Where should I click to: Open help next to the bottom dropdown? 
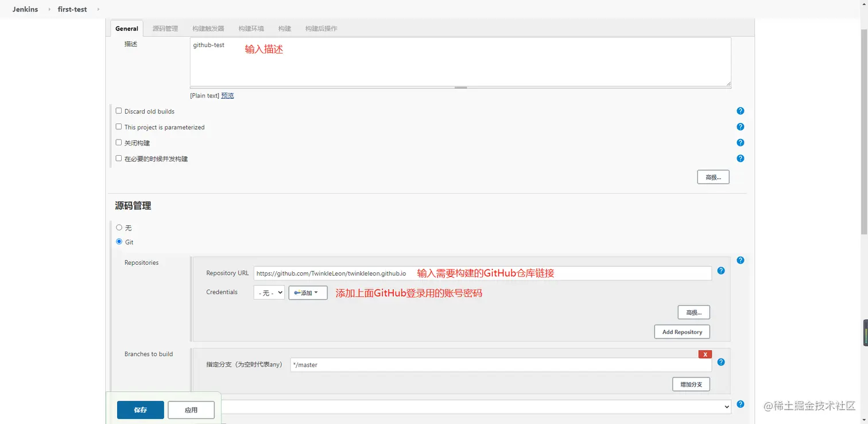[x=740, y=404]
